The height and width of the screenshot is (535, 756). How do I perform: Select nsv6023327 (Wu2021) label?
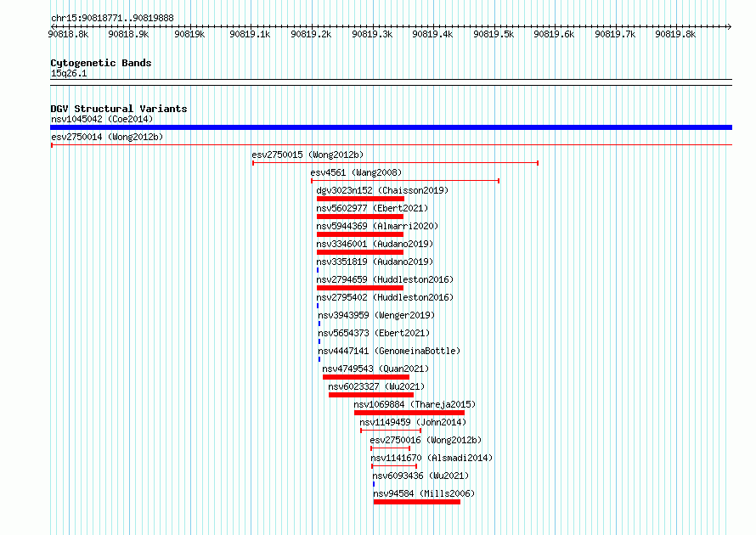coord(376,386)
